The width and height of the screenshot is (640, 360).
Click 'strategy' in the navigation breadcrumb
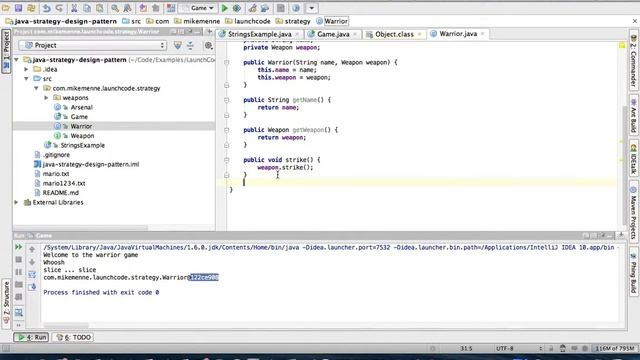[298, 21]
